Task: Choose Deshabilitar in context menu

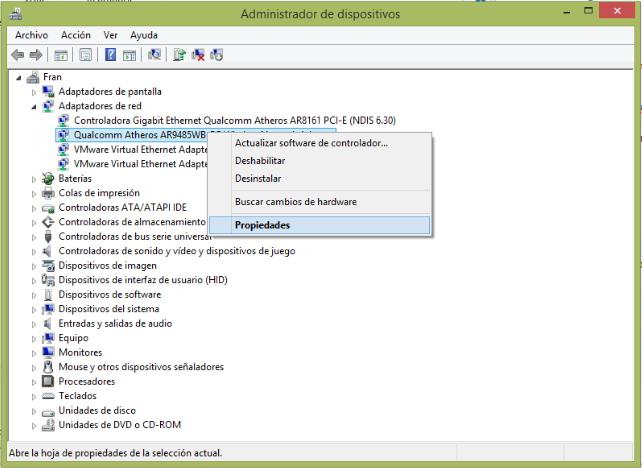Action: (320, 161)
